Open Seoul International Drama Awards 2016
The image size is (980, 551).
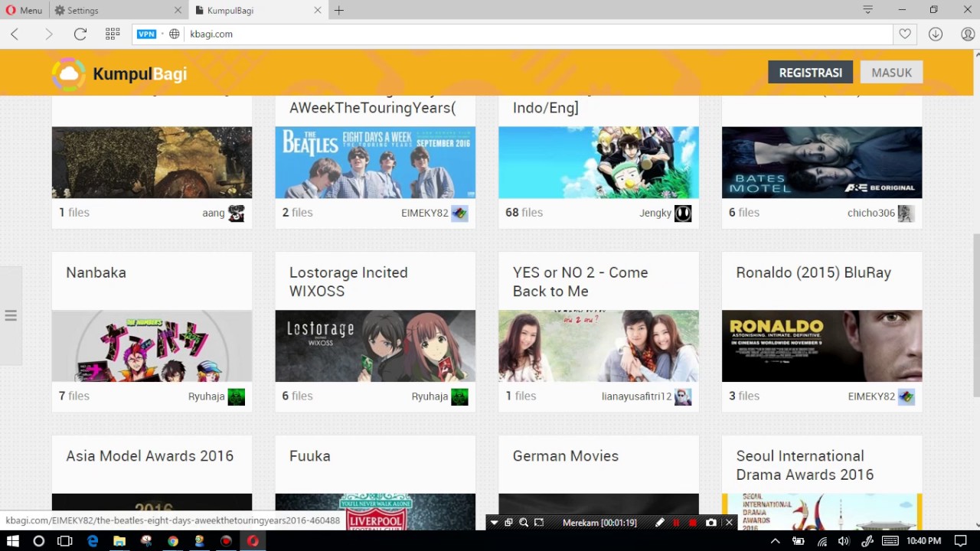point(805,465)
